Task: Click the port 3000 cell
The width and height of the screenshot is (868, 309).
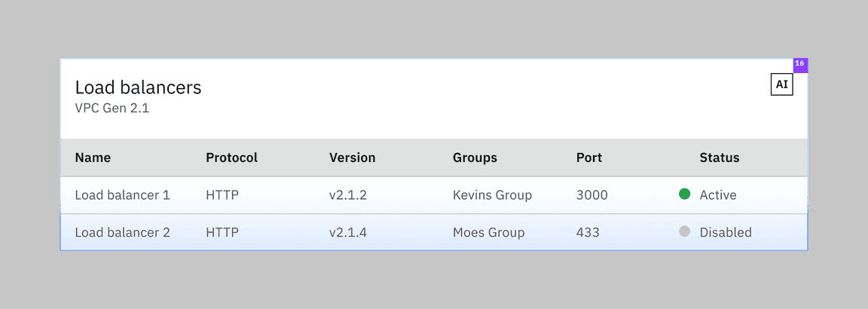Action: click(591, 195)
